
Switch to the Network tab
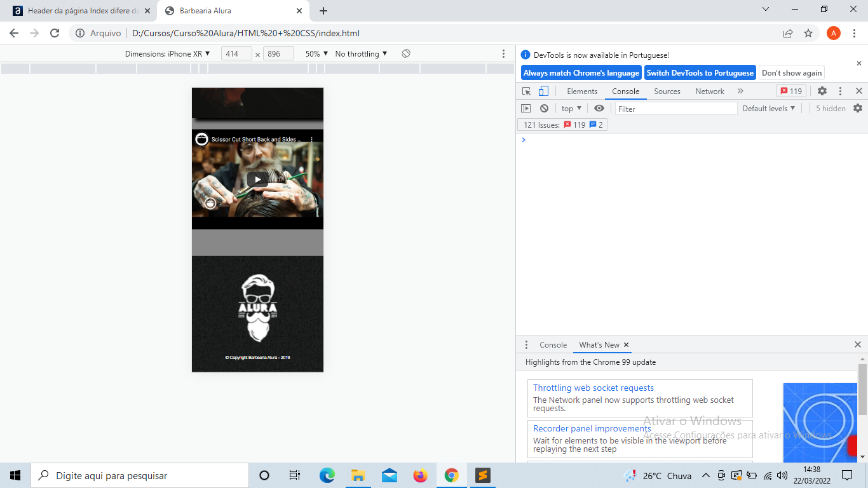[710, 91]
